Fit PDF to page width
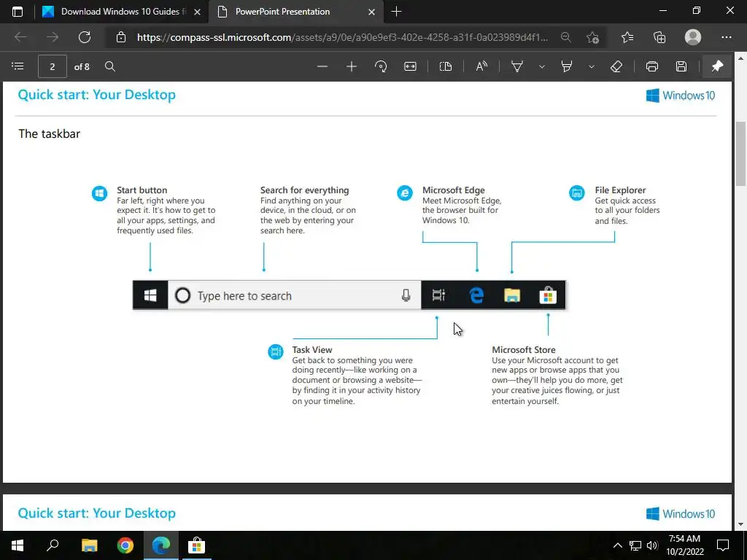Viewport: 747px width, 560px height. (x=410, y=66)
